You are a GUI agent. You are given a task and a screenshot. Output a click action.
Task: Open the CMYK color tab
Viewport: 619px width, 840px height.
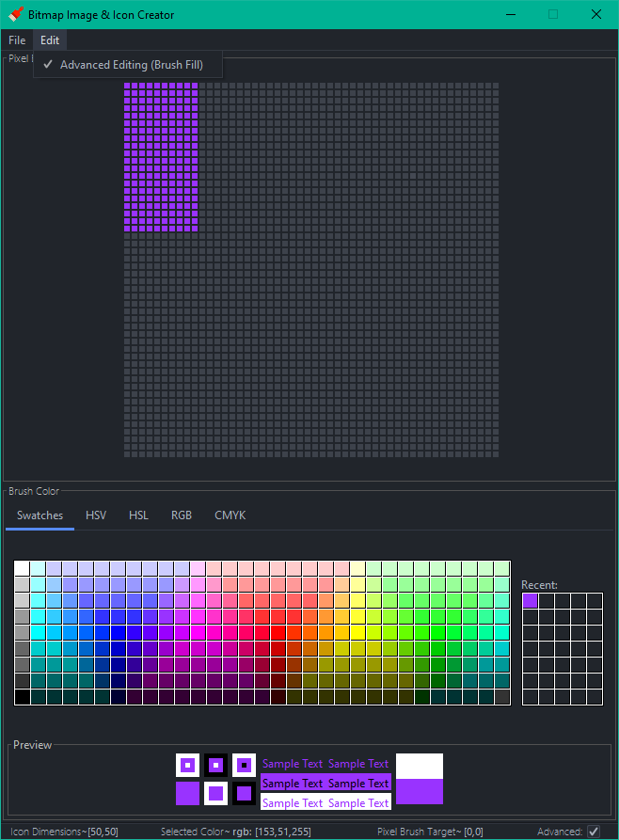[x=230, y=515]
